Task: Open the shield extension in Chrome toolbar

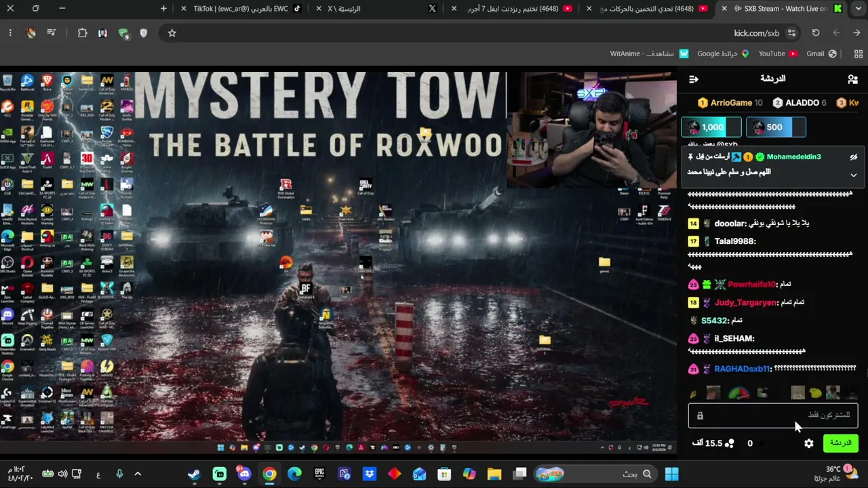Action: [x=143, y=33]
